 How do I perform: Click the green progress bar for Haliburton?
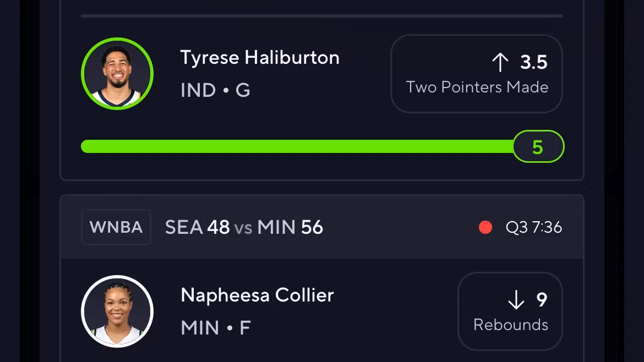tap(297, 146)
